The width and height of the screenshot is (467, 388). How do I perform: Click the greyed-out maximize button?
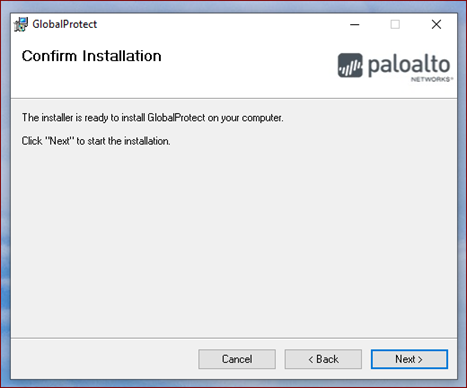point(395,24)
